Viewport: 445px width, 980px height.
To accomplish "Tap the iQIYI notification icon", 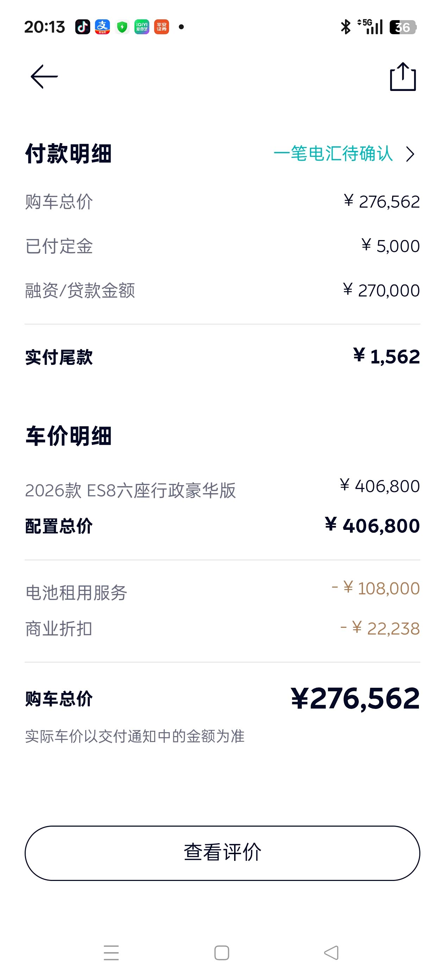I will click(142, 27).
